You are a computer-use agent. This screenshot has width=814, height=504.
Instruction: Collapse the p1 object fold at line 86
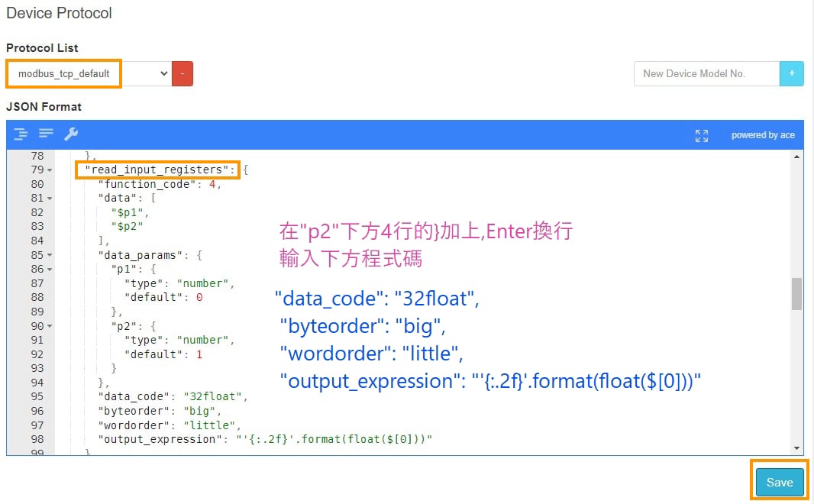(x=50, y=270)
